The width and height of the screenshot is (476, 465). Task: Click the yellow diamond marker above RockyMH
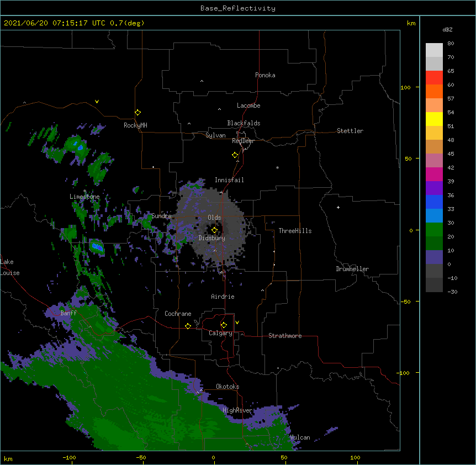pos(137,113)
